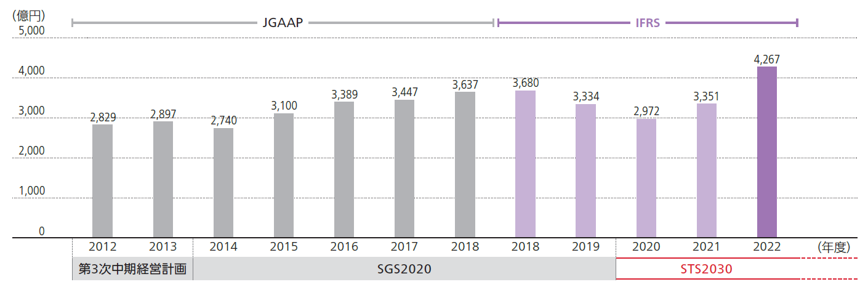Click the 1,000 y-axis label
The image size is (868, 287).
31,191
